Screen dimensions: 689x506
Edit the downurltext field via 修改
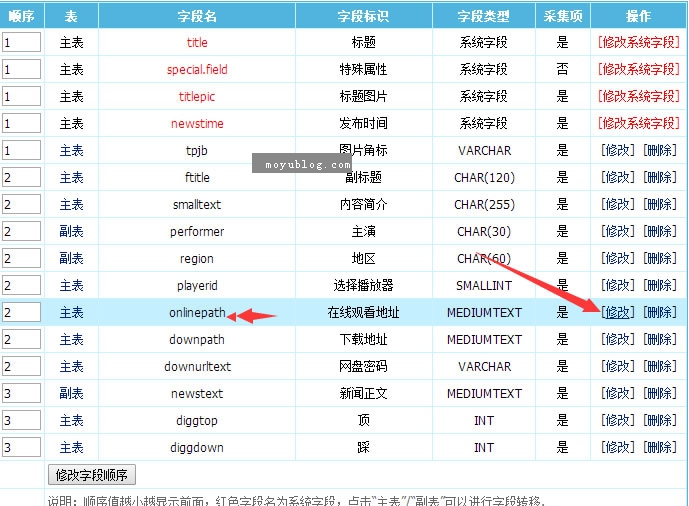click(x=617, y=367)
